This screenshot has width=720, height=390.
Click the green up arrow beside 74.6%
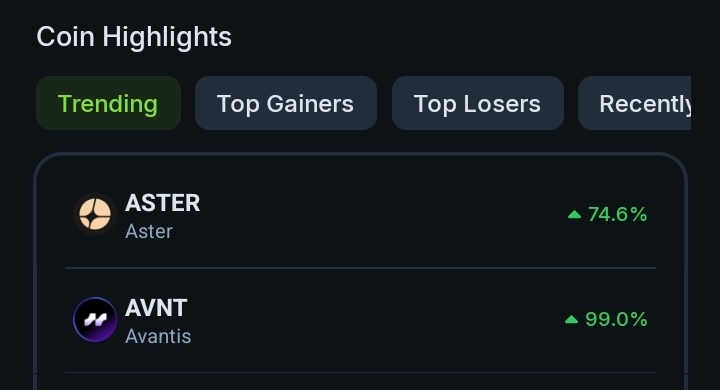[x=574, y=215]
